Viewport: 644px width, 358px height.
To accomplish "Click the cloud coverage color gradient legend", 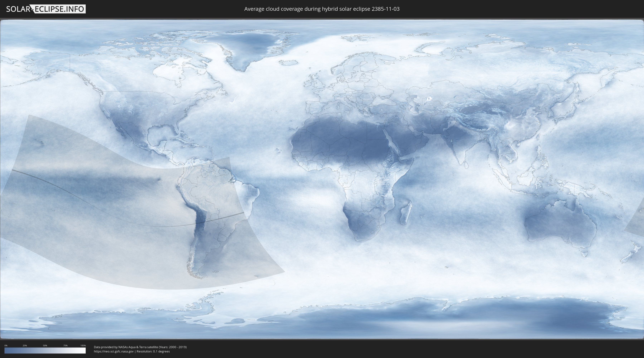I will coord(45,350).
